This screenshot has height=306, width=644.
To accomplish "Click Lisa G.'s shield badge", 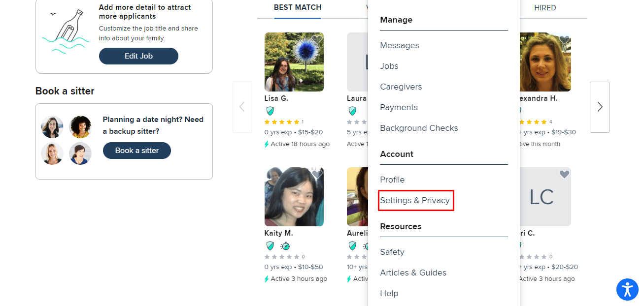I will (270, 111).
